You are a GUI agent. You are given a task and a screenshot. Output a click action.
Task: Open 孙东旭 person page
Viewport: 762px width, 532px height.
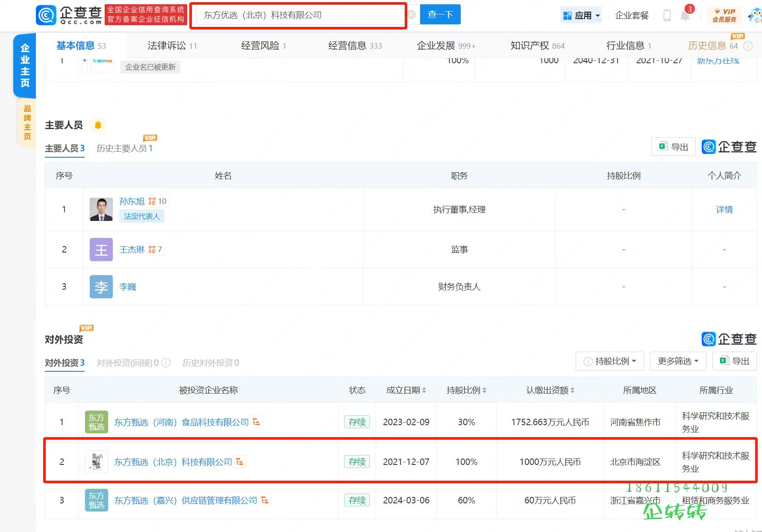132,201
